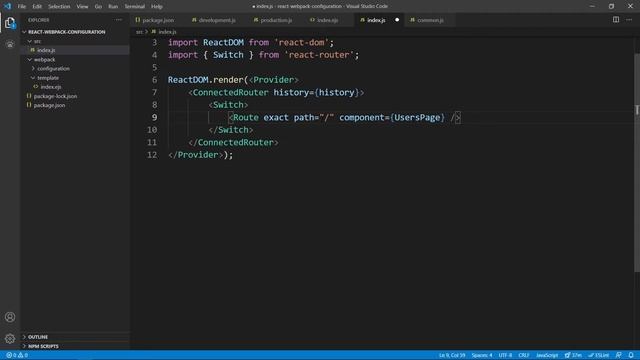Switch to the production.js tab
This screenshot has width=640, height=360.
point(276,20)
